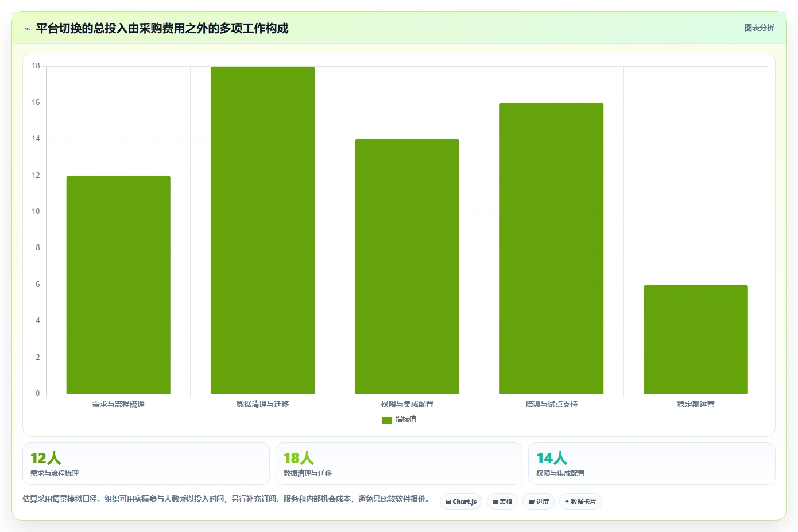Select the 数据清理与迁移 bar in chart
This screenshot has width=798, height=532.
(x=262, y=230)
